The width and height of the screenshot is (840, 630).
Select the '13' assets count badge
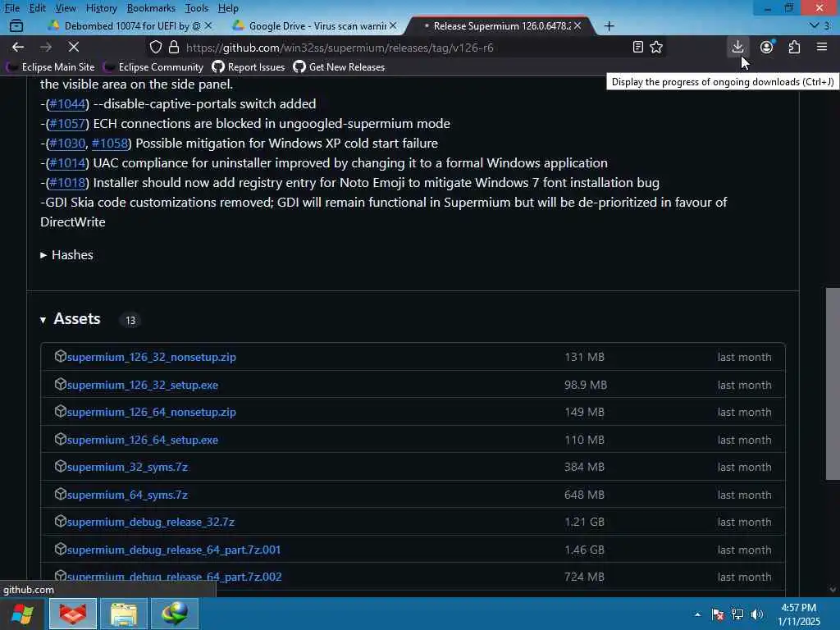(130, 321)
